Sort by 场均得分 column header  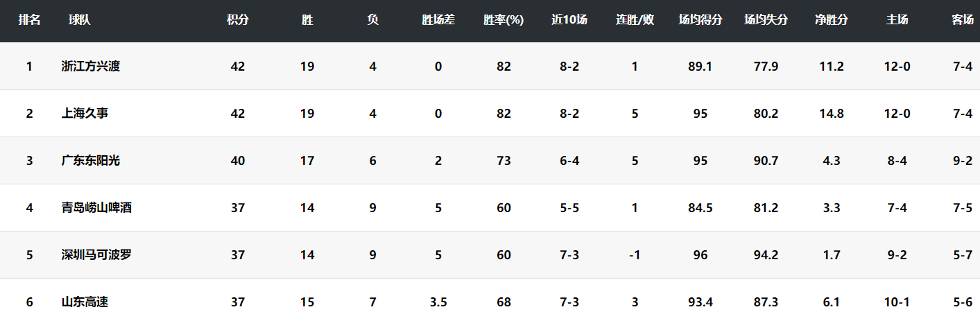[x=700, y=21]
